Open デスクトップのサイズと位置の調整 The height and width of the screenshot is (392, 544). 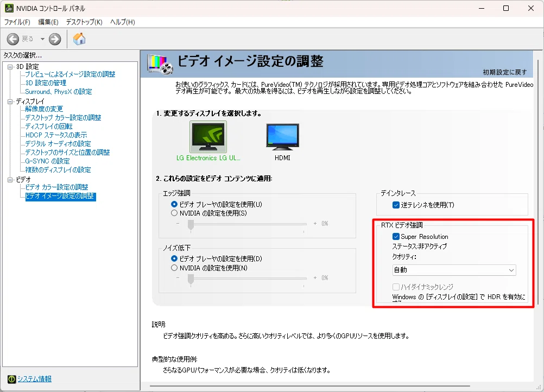click(x=67, y=152)
